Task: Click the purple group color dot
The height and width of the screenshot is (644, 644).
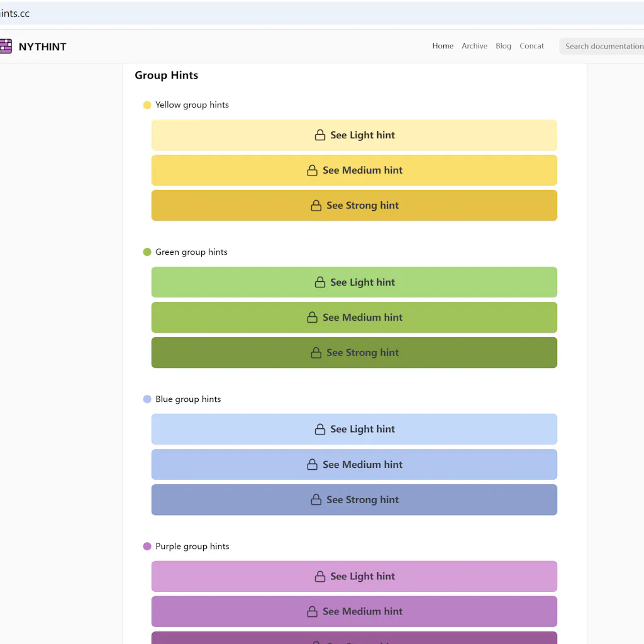Action: pyautogui.click(x=147, y=547)
